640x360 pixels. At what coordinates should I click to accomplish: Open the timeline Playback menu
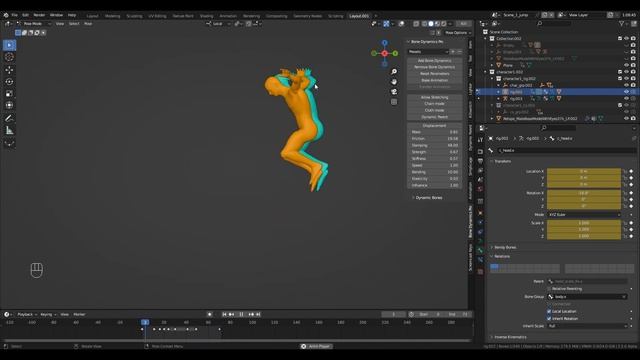tap(27, 314)
